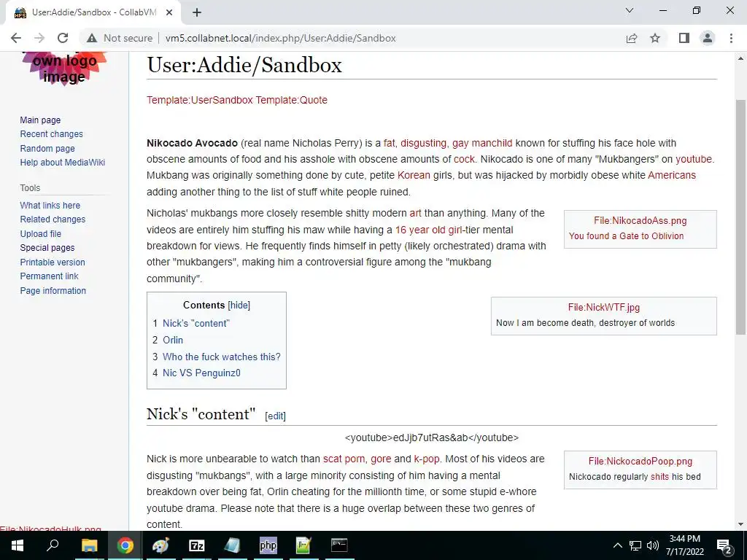Open the command prompt taskbar icon

[x=339, y=545]
